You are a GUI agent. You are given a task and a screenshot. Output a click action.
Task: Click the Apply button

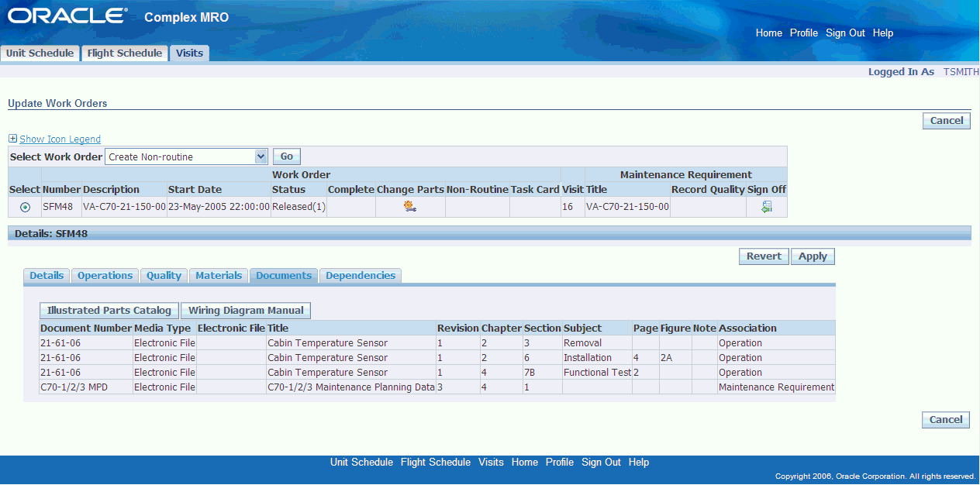coord(813,256)
